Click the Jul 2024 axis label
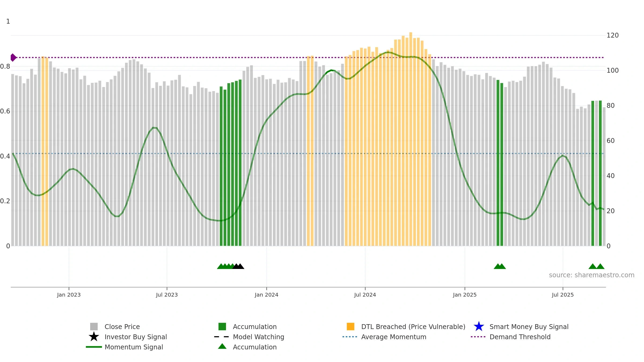644x362 pixels. coord(365,295)
